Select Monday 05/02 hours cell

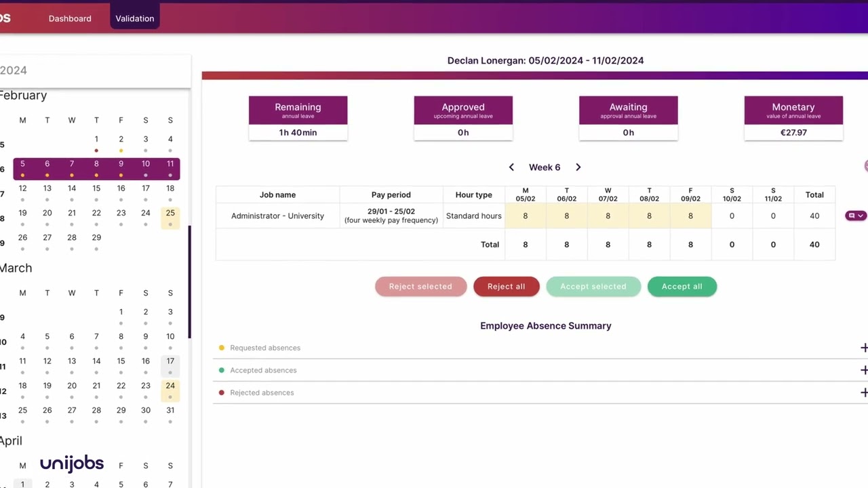pos(525,216)
